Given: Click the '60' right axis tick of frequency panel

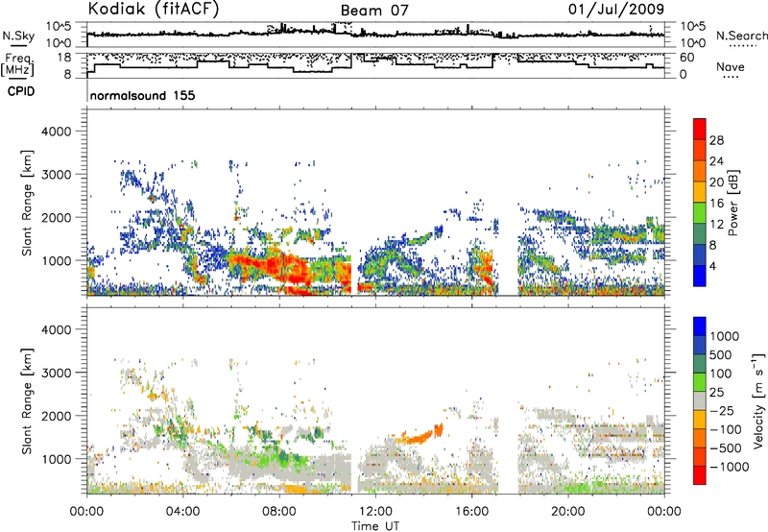Looking at the screenshot, I should [687, 58].
